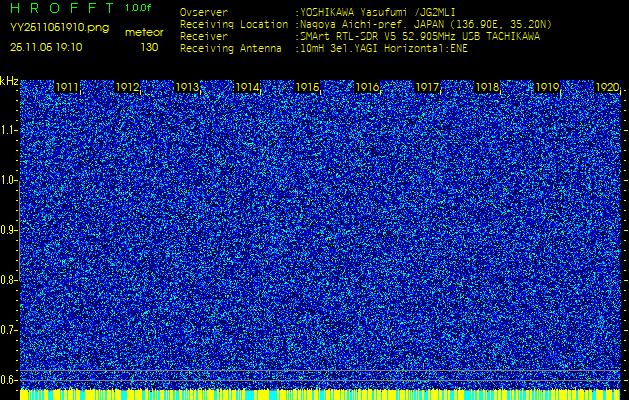Click the version label 1.0.0f
The height and width of the screenshot is (400, 629).
[x=138, y=8]
